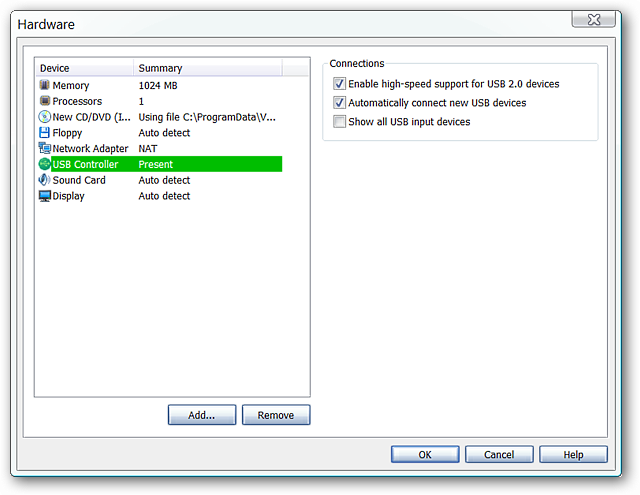Image resolution: width=640 pixels, height=495 pixels.
Task: Click the Present summary for USB Controller
Action: 156,164
